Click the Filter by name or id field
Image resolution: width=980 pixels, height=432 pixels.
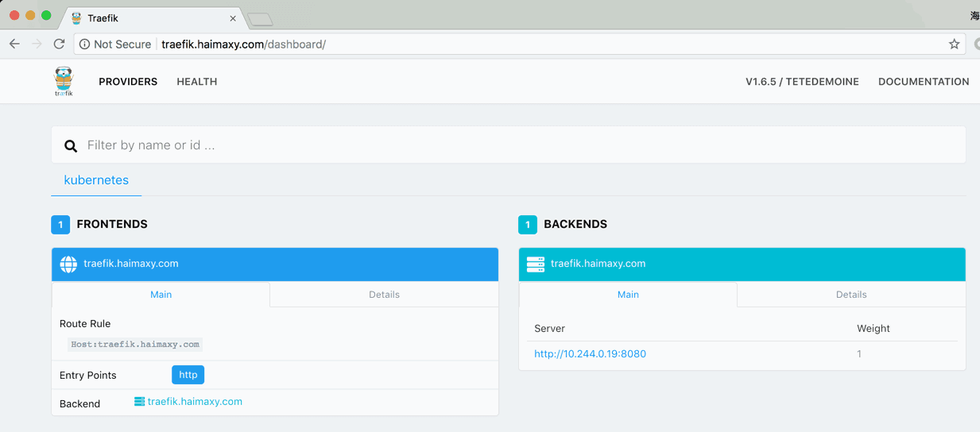(x=517, y=145)
